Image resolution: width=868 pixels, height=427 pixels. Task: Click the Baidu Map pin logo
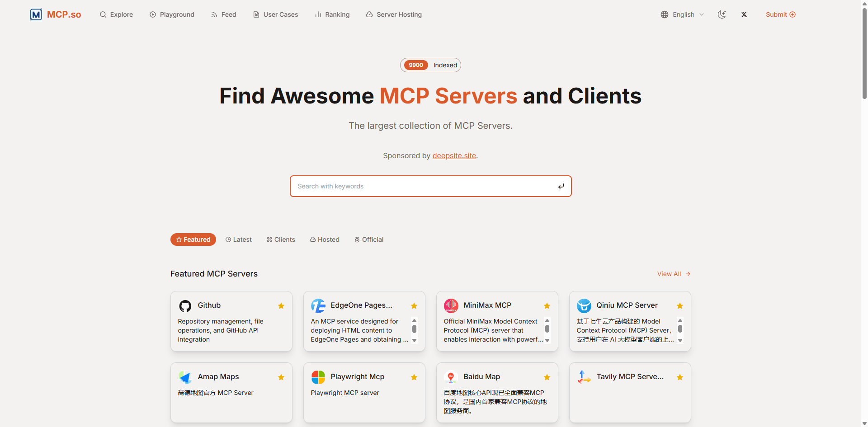coord(451,377)
